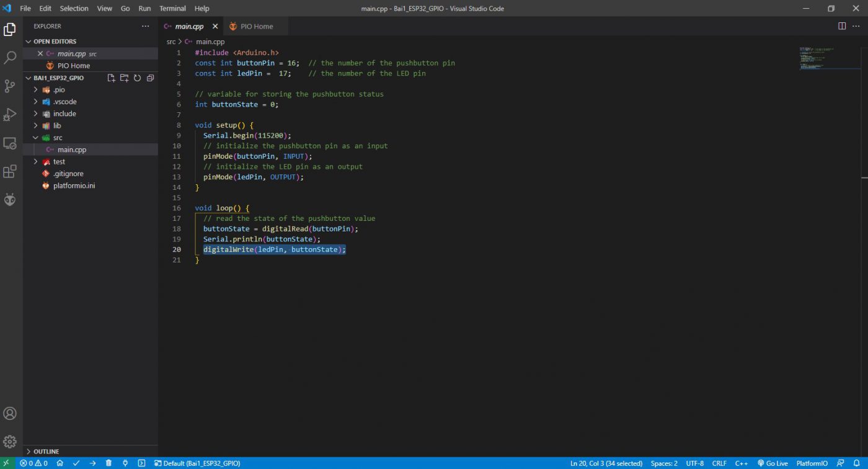Open platformio.ini file in explorer
Image resolution: width=868 pixels, height=469 pixels.
point(74,185)
